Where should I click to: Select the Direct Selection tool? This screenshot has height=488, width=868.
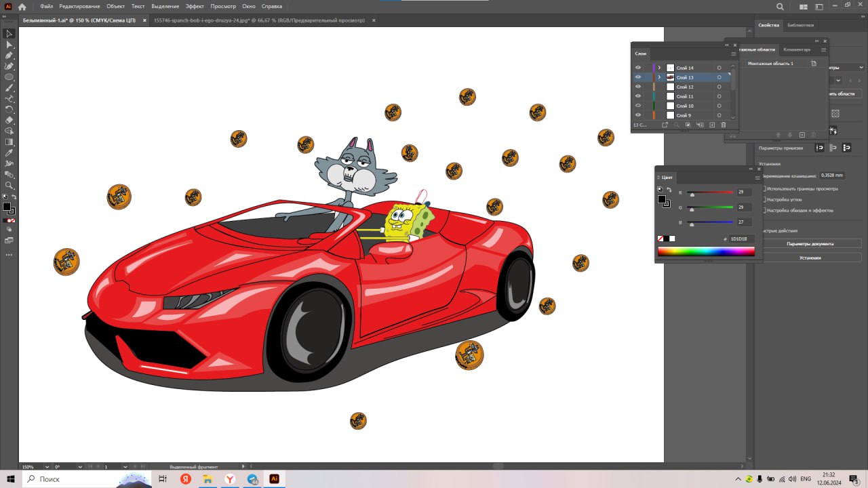coord(9,44)
